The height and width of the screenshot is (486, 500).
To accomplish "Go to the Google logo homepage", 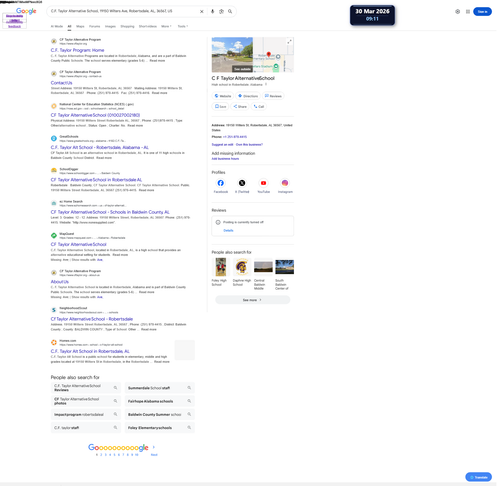I will 26,11.
